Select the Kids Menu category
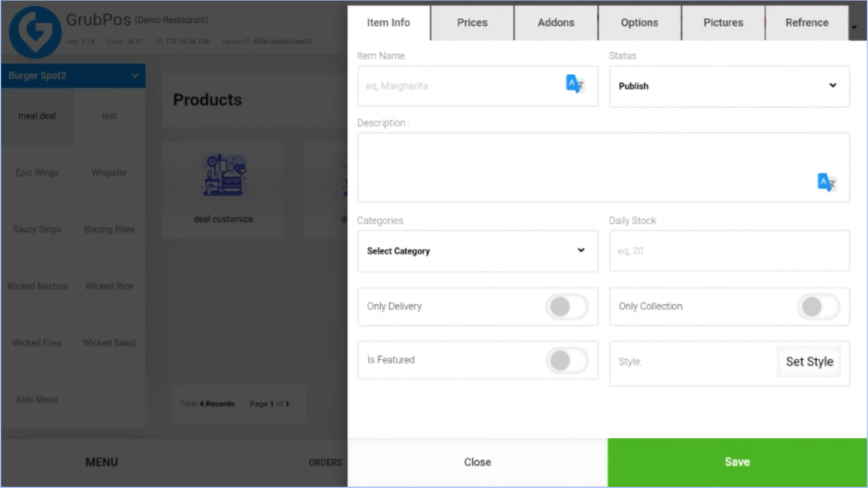Viewport: 868px width, 488px height. click(37, 400)
